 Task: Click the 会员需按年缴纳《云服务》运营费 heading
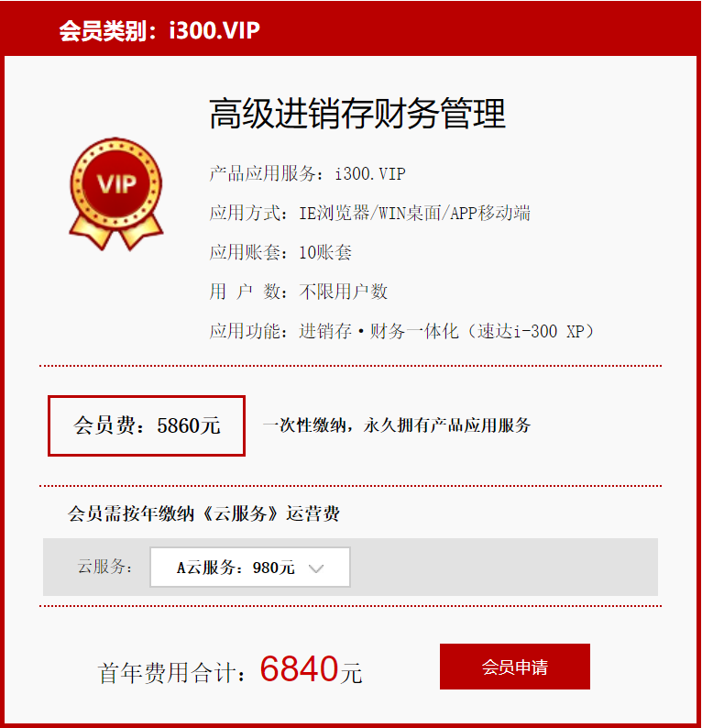[x=203, y=514]
